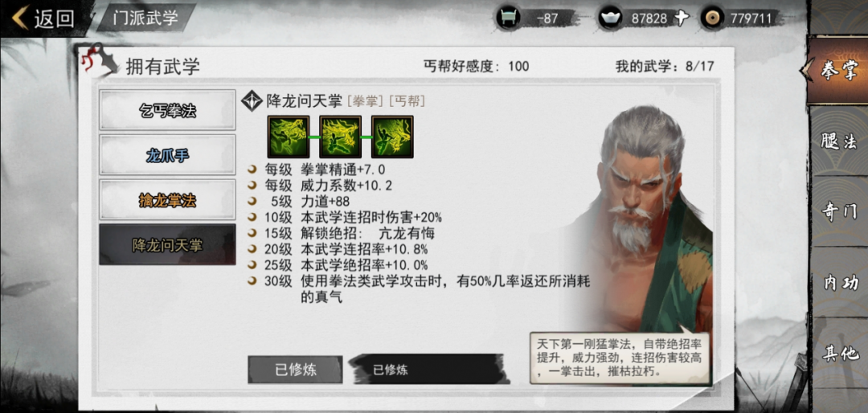868x413 pixels.
Task: Select the second green dragon skill icon
Action: click(340, 137)
